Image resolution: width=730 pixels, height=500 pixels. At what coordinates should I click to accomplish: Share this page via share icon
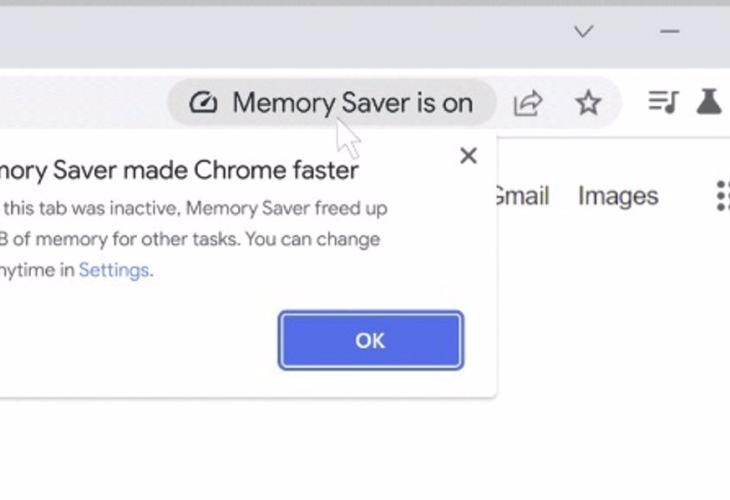click(x=527, y=103)
